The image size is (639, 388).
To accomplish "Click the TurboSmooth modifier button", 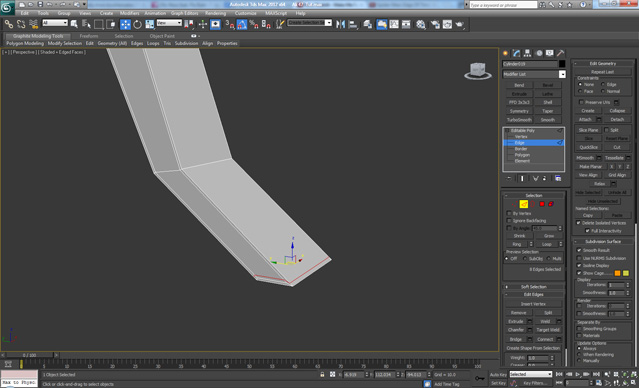I will coord(519,120).
